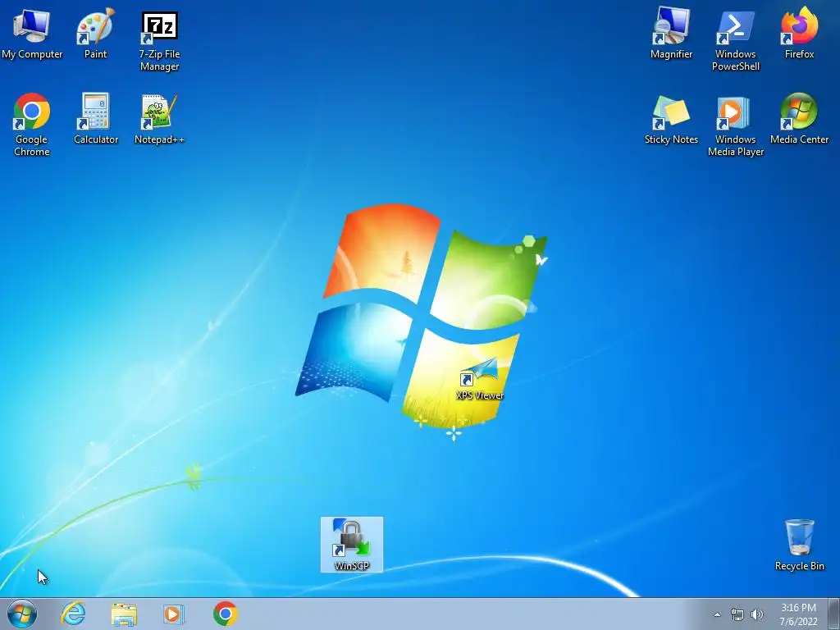
Task: Click the highlighted WinSCP shortcut
Action: click(x=352, y=545)
